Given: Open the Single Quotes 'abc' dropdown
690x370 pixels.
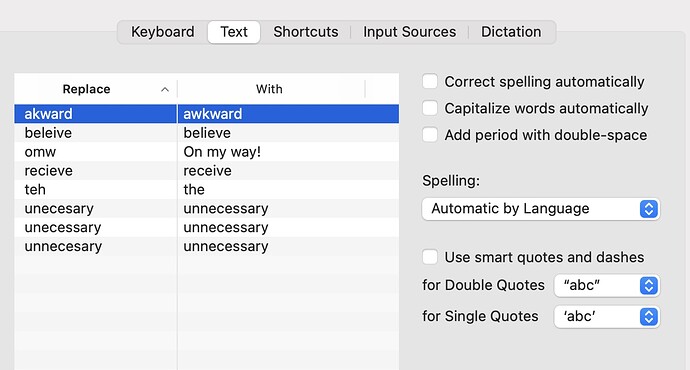Looking at the screenshot, I should (606, 317).
